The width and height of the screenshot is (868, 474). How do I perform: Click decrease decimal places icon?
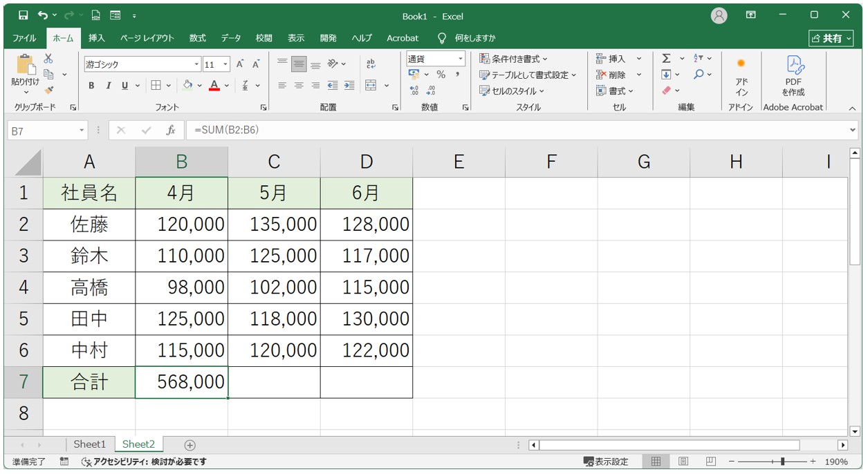(431, 91)
